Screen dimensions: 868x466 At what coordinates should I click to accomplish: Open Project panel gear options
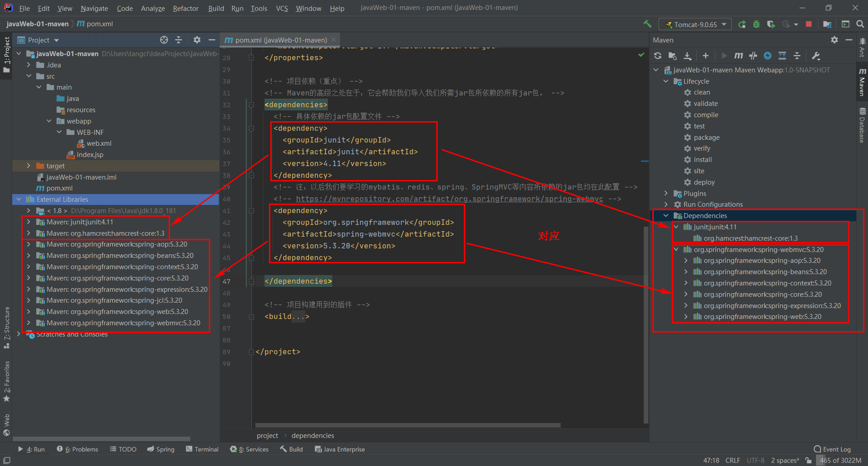click(197, 40)
